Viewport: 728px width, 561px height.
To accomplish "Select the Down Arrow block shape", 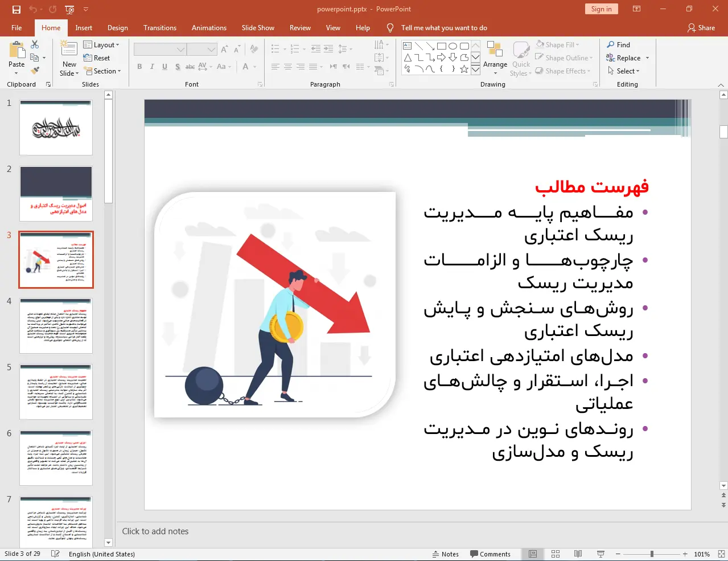I will 453,58.
